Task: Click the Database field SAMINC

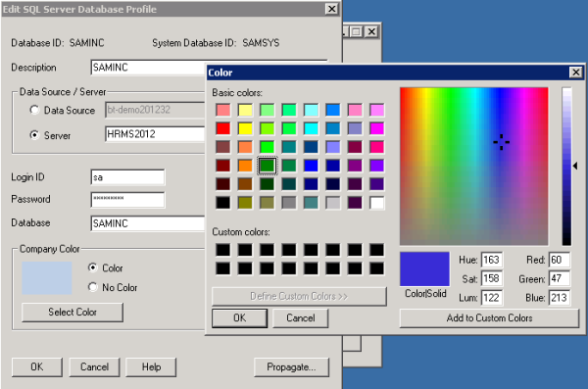Action: click(x=148, y=223)
